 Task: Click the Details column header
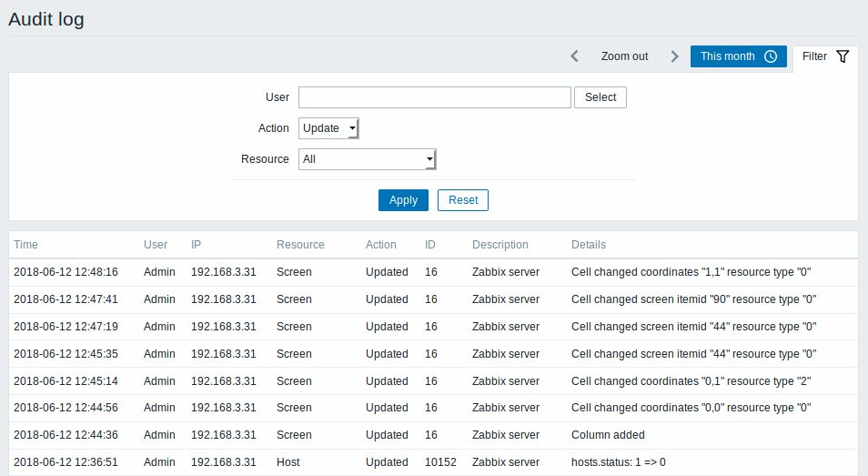click(x=589, y=245)
